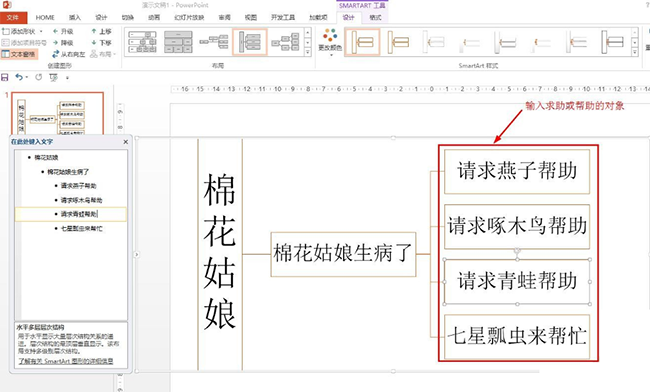Click 添加形状 (Add Shape) button
The height and width of the screenshot is (392, 650).
19,31
